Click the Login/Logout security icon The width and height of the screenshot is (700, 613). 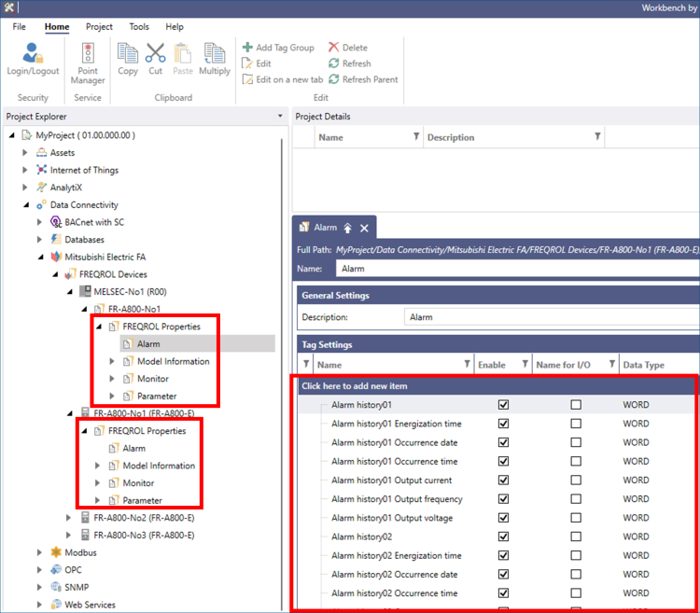point(33,52)
